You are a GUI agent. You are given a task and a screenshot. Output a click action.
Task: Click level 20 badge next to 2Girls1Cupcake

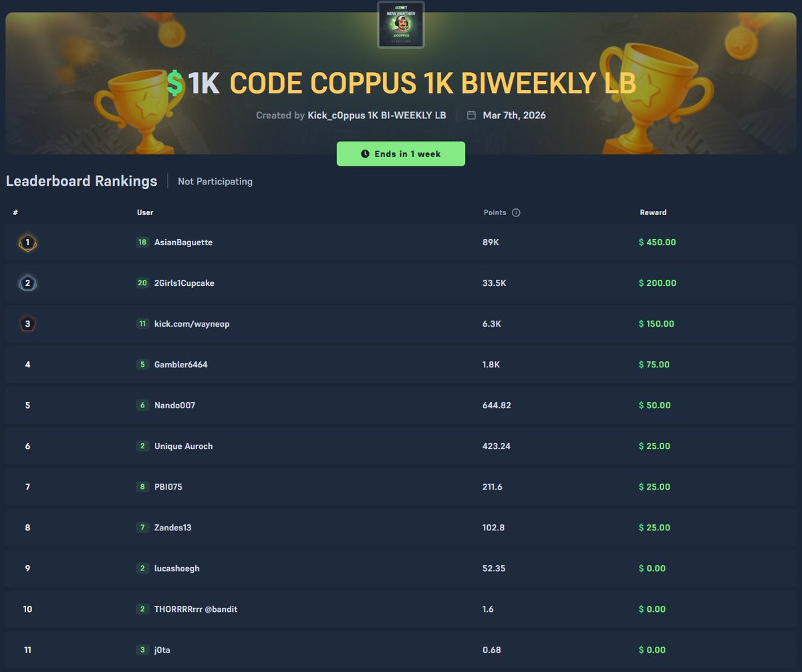click(x=142, y=283)
